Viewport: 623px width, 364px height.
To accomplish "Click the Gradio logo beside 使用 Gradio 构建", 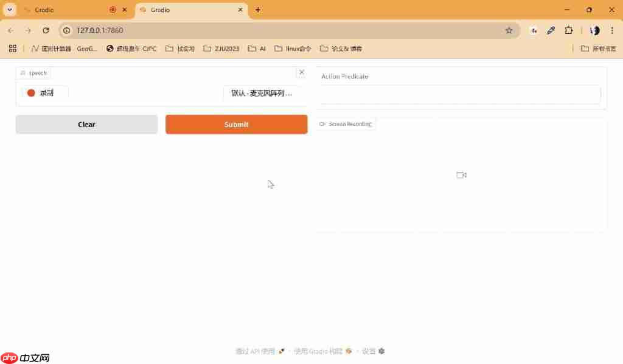I will tap(348, 351).
